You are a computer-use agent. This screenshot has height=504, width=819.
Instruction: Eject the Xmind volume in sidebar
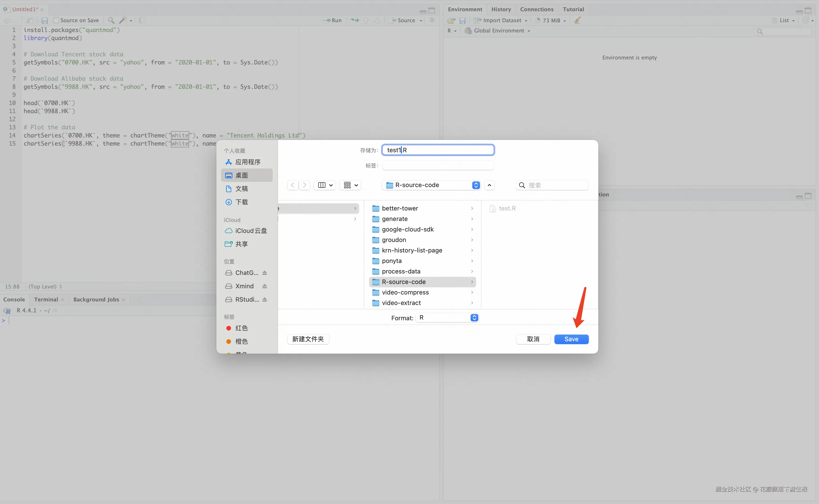coord(264,286)
